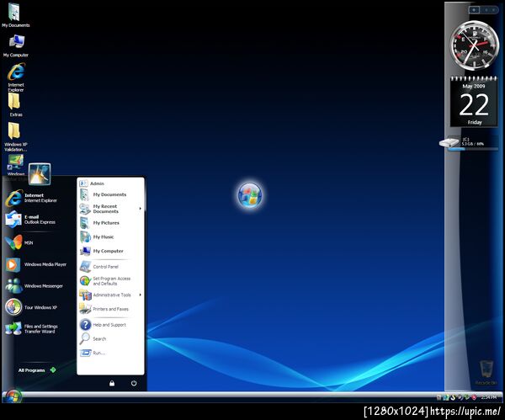
Task: Click the glowing Windows orb on desktop
Action: pos(250,194)
